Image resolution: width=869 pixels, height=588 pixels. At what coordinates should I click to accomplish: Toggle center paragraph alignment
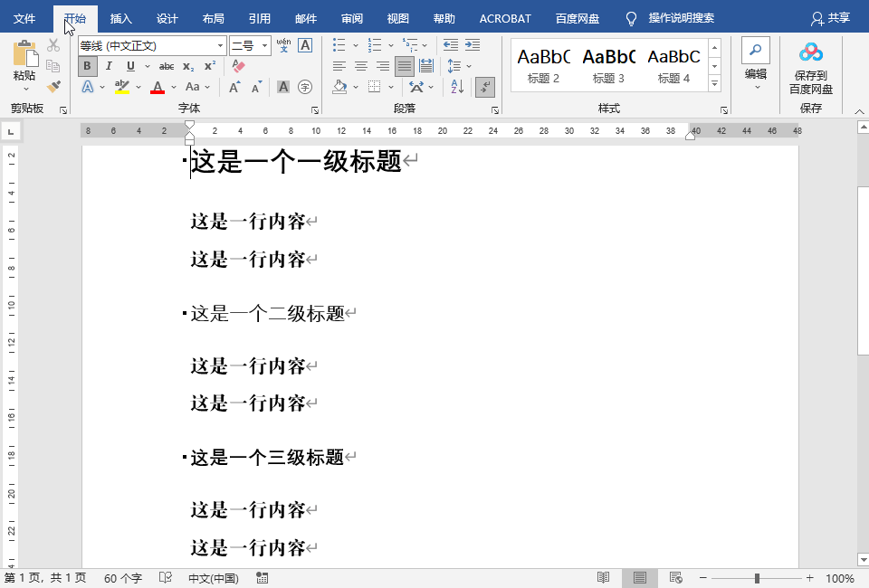click(x=363, y=65)
